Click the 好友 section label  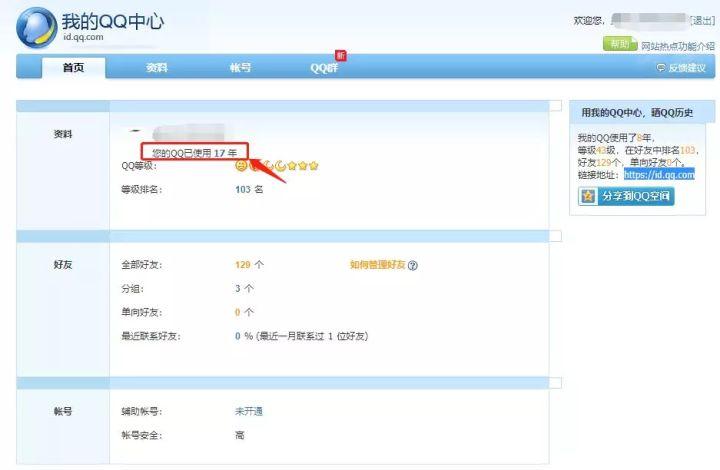click(x=63, y=264)
